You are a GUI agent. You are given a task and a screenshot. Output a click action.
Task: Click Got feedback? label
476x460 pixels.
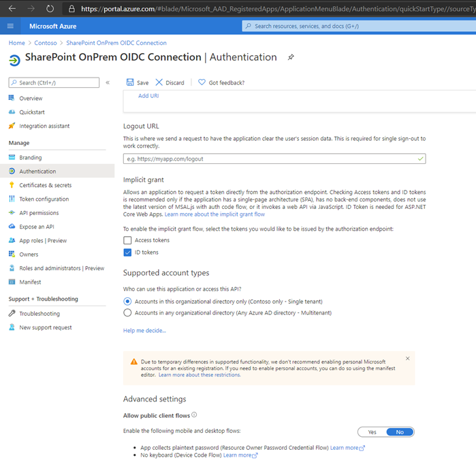[x=227, y=83]
